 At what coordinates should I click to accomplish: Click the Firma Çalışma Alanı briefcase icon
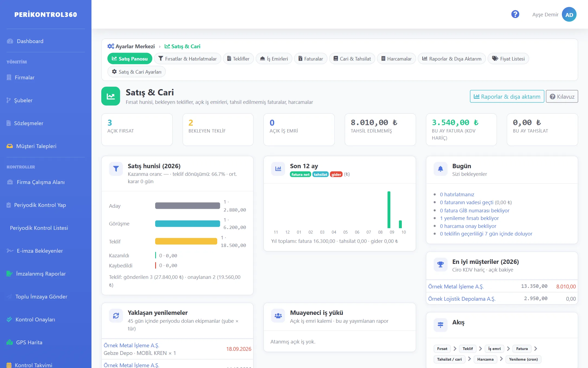coord(10,182)
